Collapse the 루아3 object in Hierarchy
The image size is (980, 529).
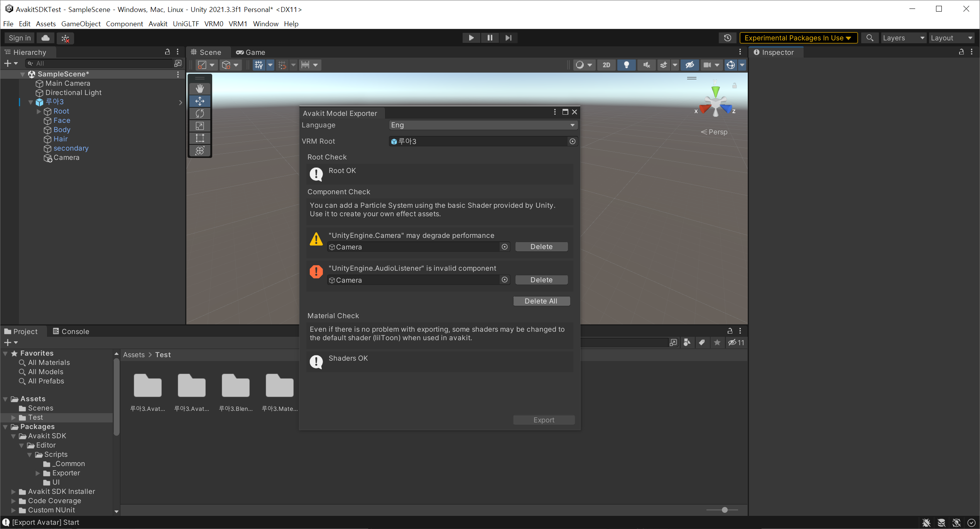[31, 102]
